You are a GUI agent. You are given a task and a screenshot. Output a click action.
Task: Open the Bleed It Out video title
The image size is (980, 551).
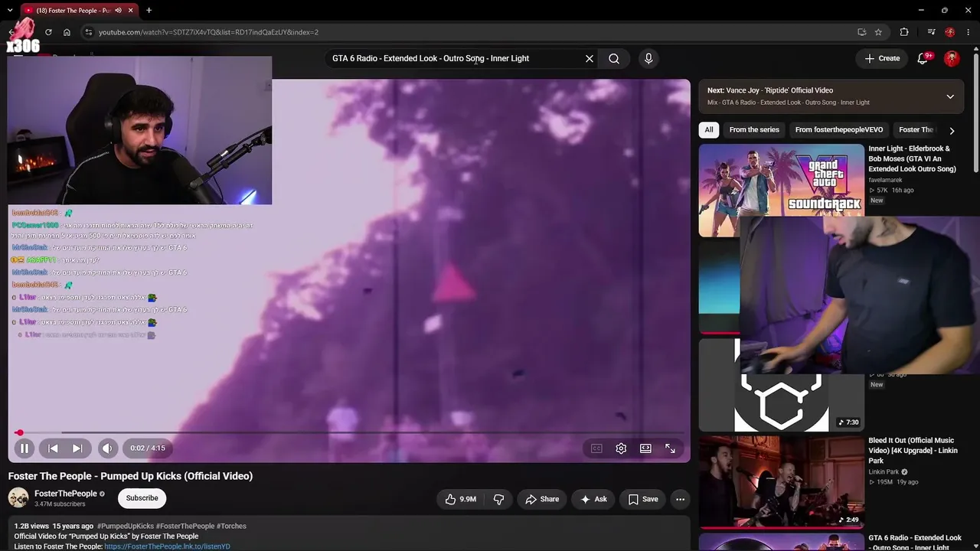point(913,451)
